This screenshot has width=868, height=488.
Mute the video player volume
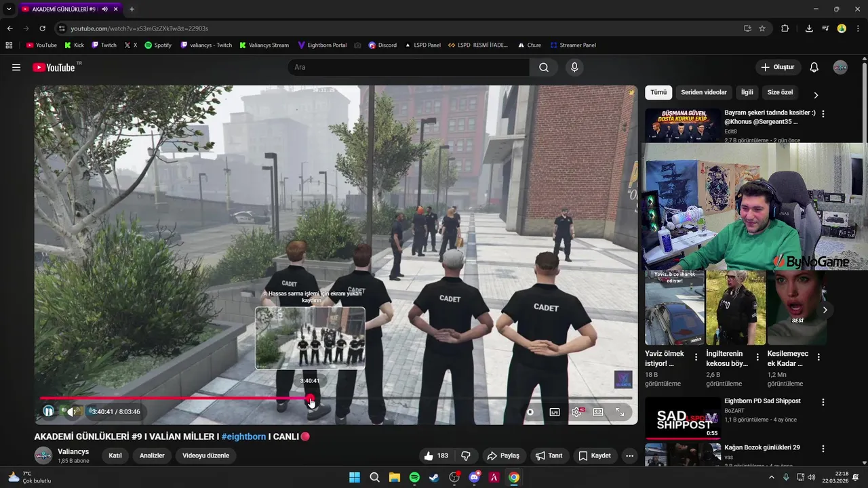(x=71, y=411)
